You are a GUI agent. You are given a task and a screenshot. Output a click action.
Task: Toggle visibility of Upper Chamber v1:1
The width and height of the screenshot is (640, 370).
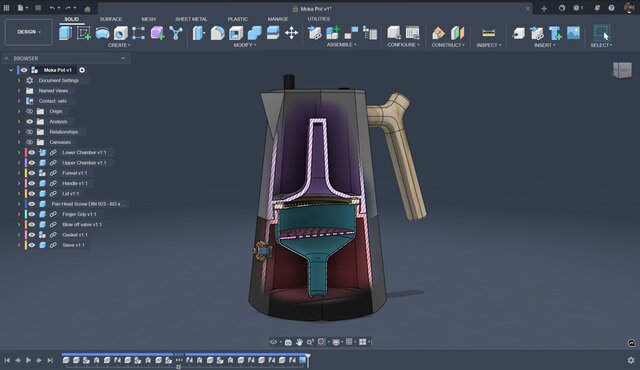pos(31,162)
